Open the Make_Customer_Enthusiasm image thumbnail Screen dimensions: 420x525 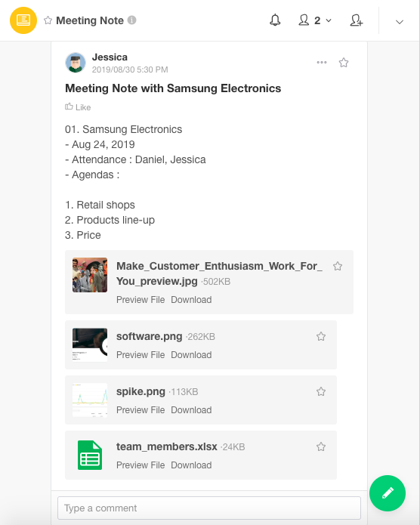[90, 274]
